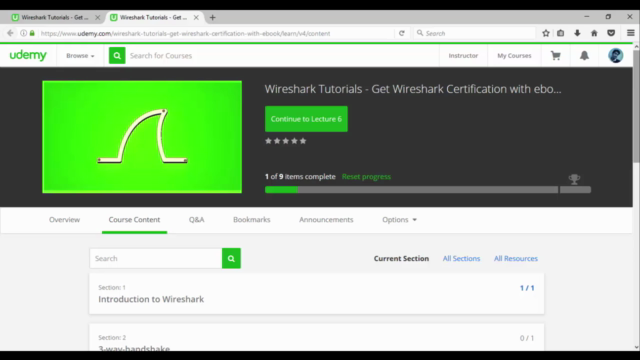Expand Section 2 3-way-handshake
Screen dimensions: 640x360
(316, 338)
